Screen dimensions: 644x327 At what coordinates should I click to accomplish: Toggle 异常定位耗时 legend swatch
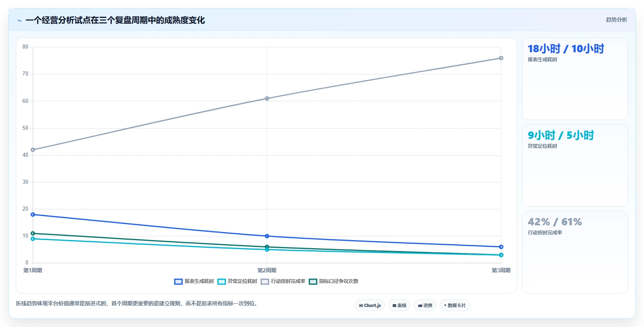[x=221, y=281]
